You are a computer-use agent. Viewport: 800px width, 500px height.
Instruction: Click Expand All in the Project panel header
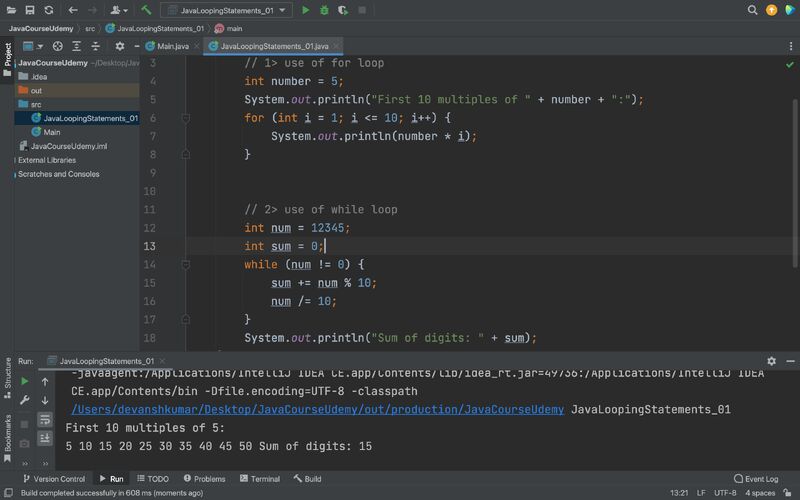pyautogui.click(x=77, y=46)
